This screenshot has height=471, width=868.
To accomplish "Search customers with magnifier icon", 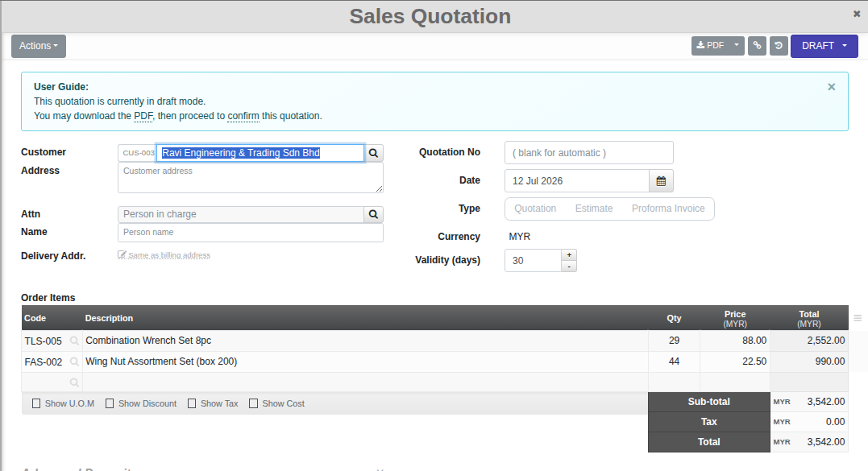I will click(x=374, y=153).
